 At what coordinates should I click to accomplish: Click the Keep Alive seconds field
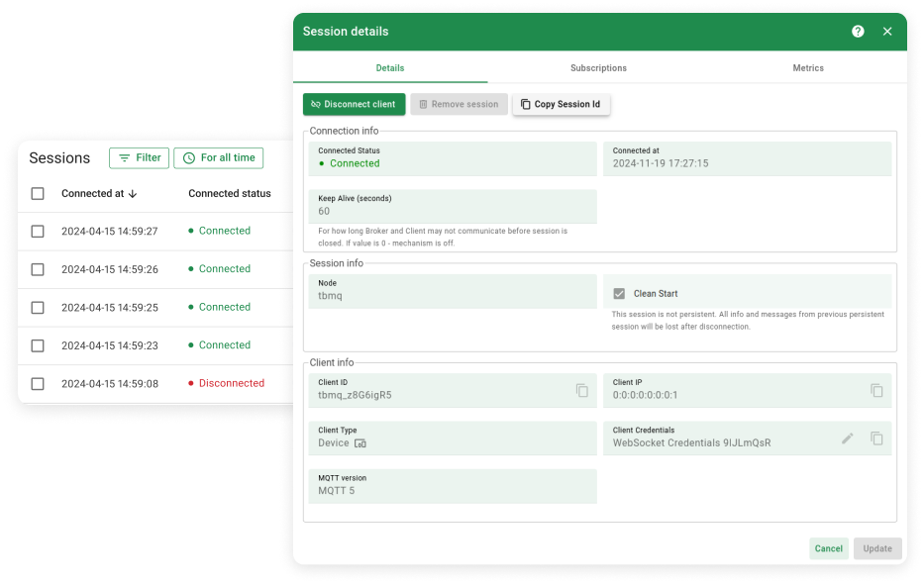(453, 206)
